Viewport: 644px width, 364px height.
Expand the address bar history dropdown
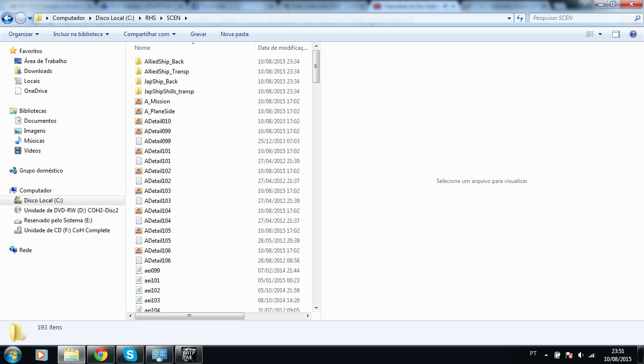tap(509, 18)
